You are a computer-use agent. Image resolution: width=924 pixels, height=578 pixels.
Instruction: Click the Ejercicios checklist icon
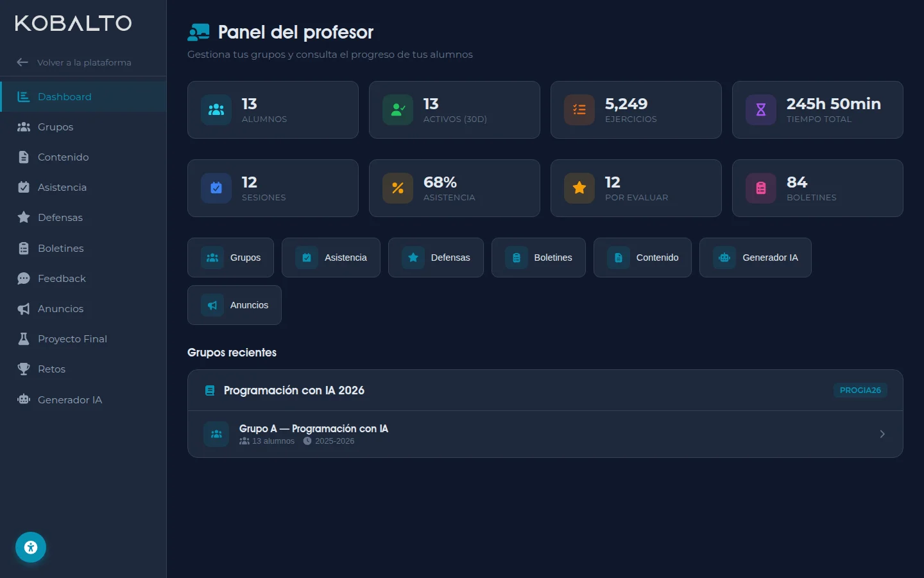tap(579, 110)
